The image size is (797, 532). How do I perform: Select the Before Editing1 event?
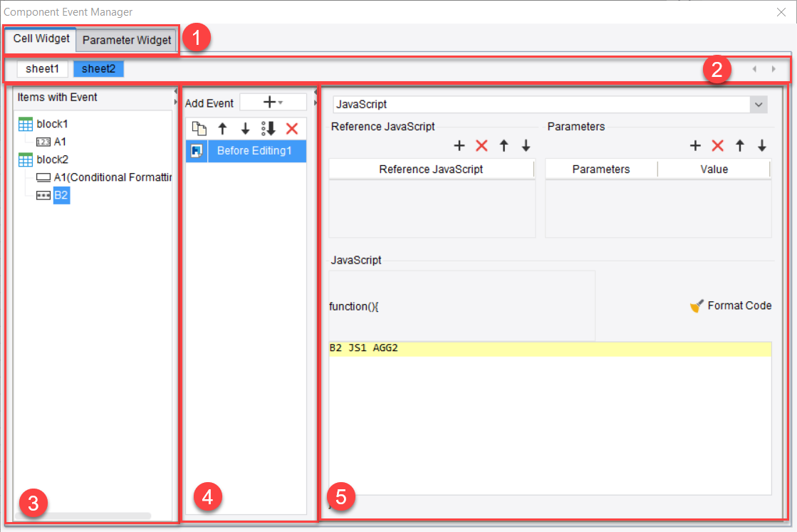[254, 151]
